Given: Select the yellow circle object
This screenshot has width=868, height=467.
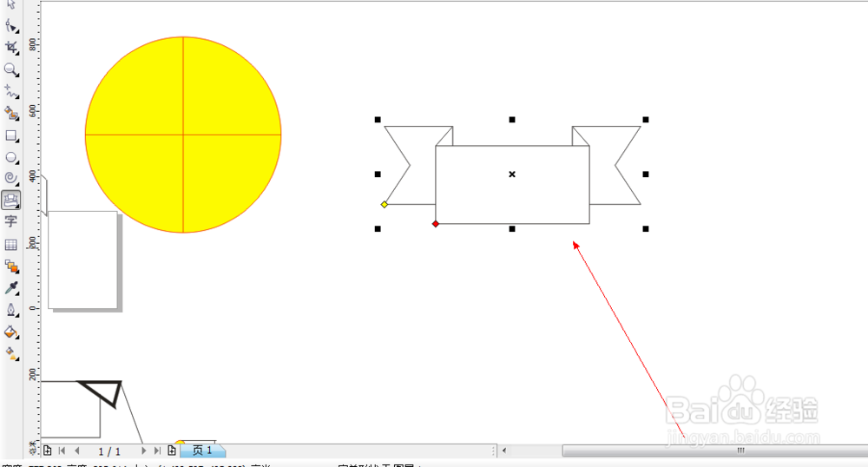Looking at the screenshot, I should 183,135.
